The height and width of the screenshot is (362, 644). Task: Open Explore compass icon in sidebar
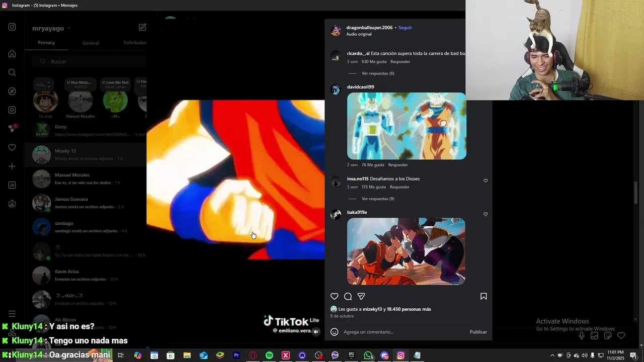point(12,91)
